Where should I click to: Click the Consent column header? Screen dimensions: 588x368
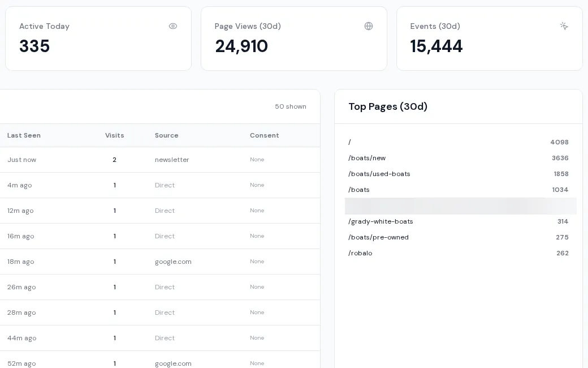click(265, 135)
